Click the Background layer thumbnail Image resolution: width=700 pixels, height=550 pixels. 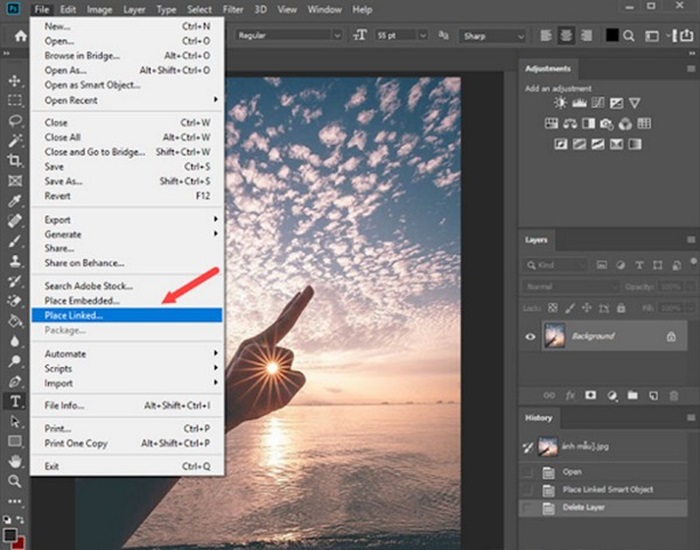click(x=554, y=336)
